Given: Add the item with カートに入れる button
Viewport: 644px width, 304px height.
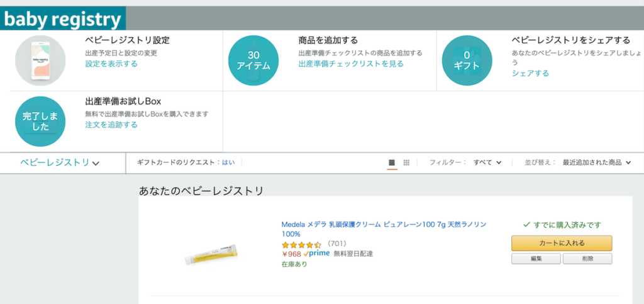Looking at the screenshot, I should [562, 243].
